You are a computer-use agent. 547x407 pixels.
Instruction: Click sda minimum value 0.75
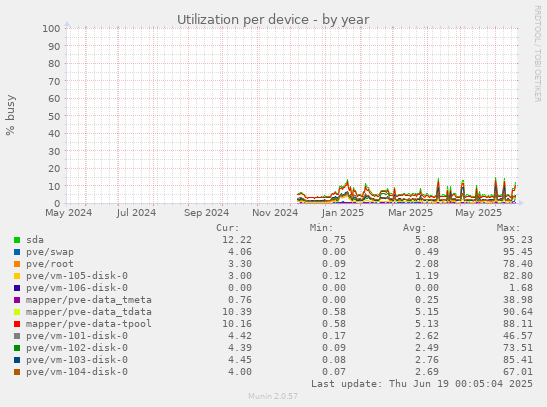[x=334, y=240]
